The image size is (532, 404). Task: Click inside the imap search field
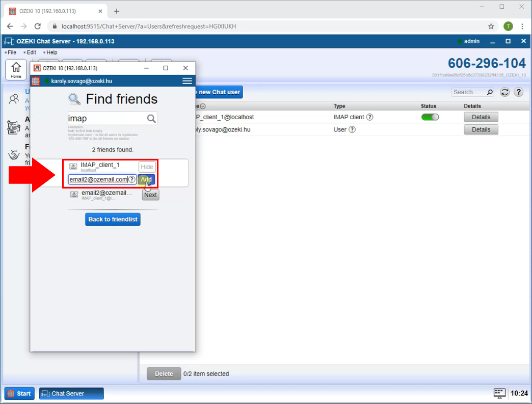[107, 117]
